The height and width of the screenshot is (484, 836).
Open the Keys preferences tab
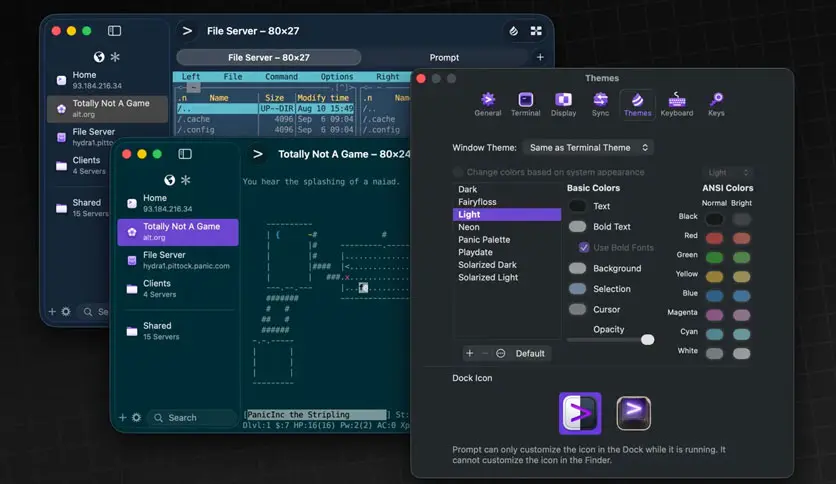(716, 104)
